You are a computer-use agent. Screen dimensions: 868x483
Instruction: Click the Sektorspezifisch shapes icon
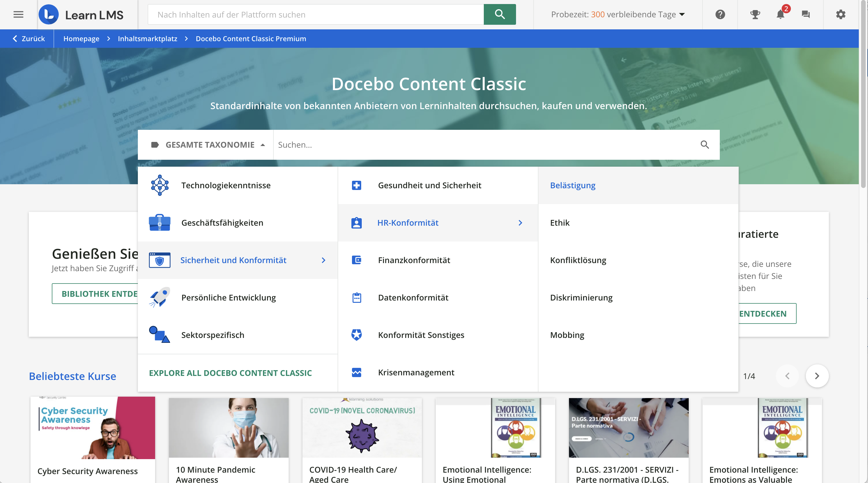point(160,335)
